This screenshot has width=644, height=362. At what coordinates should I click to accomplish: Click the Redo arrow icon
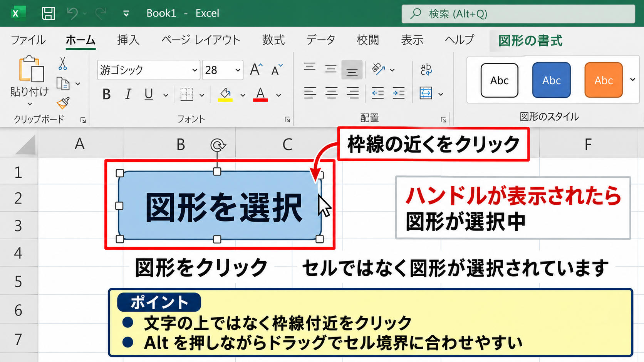(101, 13)
